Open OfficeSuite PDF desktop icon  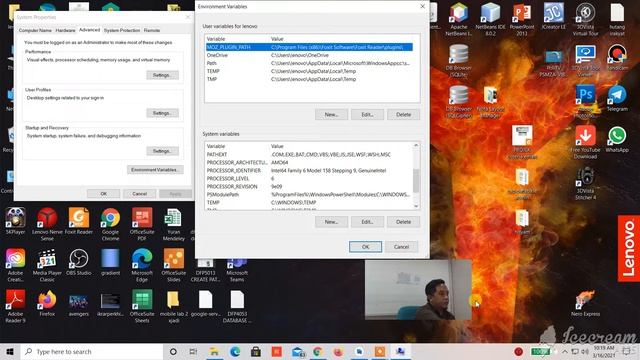tap(142, 224)
